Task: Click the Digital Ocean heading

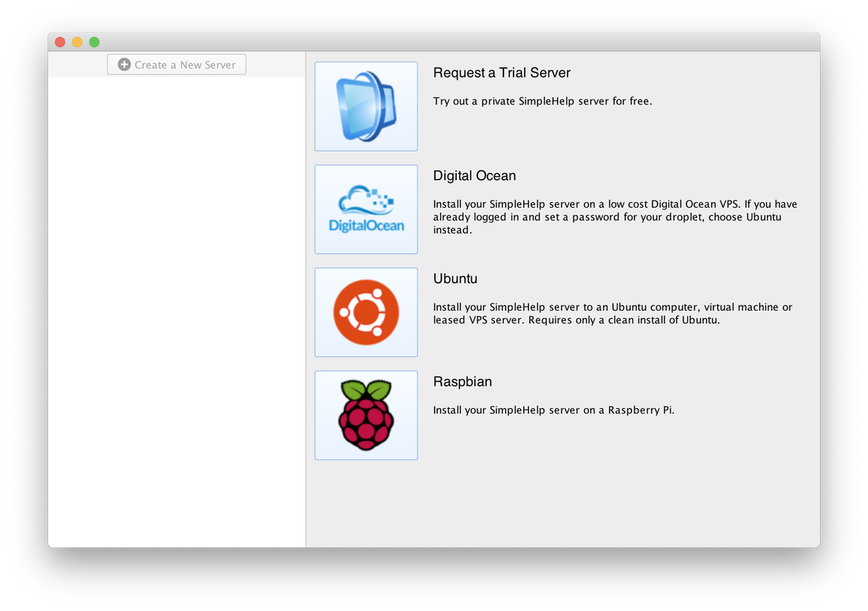Action: (x=474, y=175)
